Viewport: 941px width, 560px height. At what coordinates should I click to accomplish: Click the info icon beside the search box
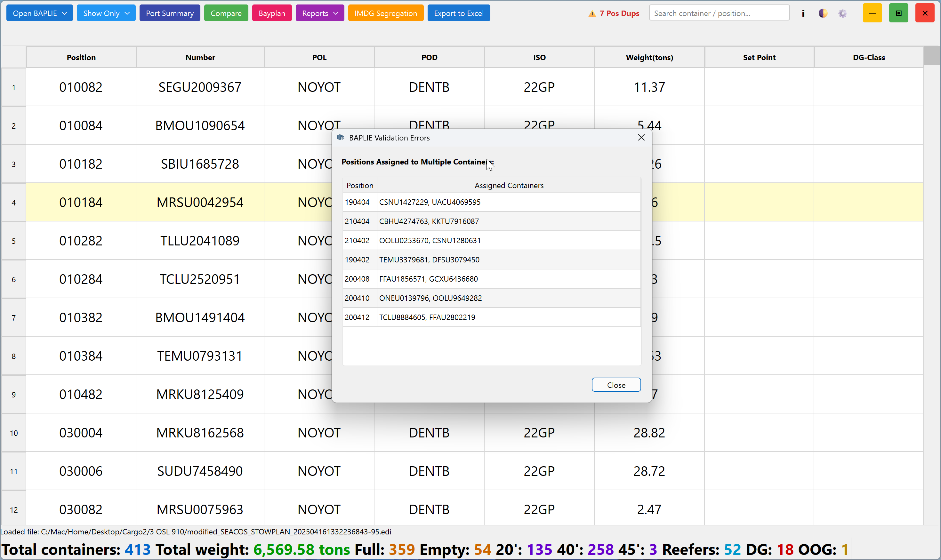click(x=803, y=13)
